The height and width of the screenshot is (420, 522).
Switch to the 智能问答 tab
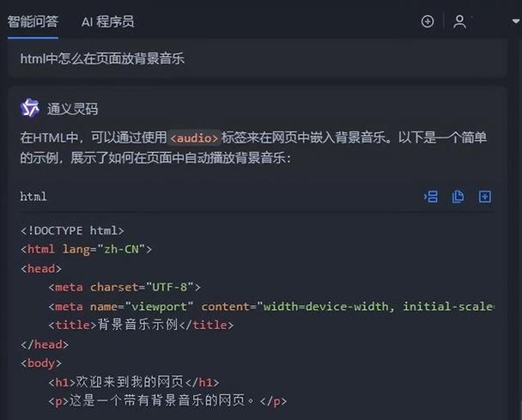[x=33, y=21]
